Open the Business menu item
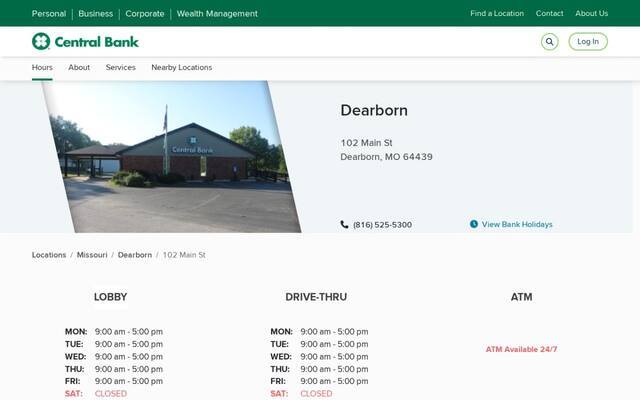 click(96, 13)
